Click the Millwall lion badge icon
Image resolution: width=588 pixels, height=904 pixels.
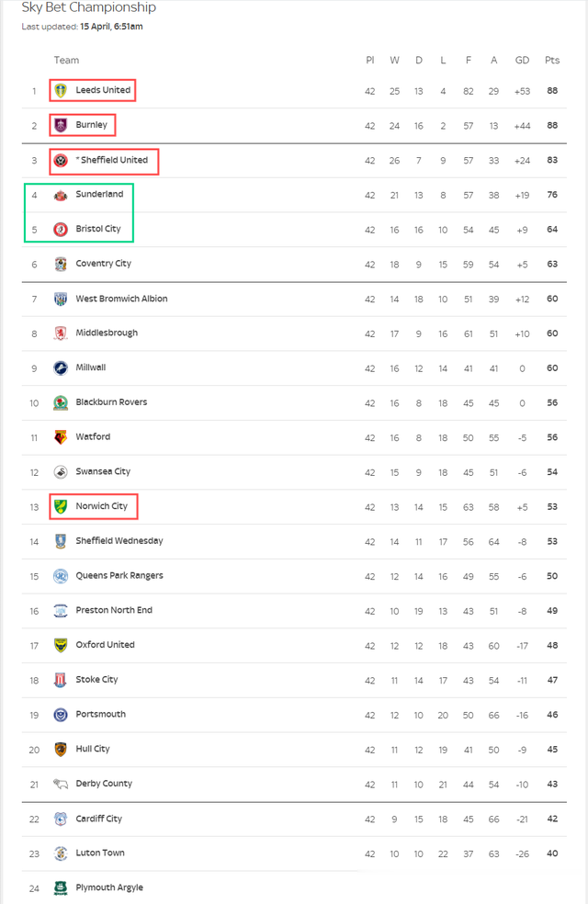pos(61,367)
